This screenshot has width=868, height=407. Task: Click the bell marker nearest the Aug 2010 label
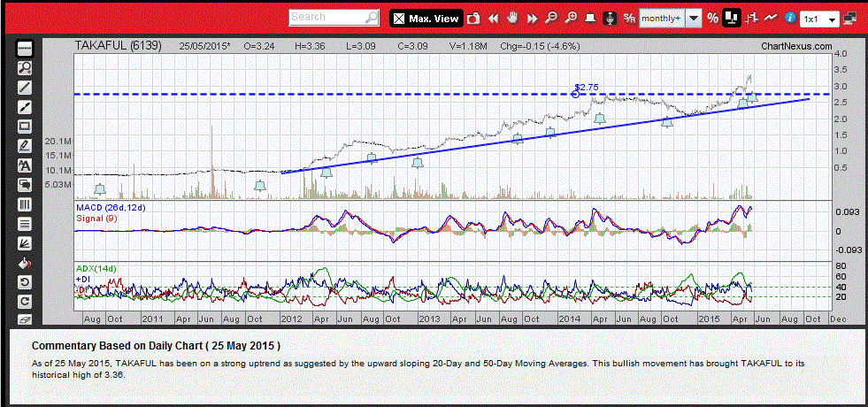(x=100, y=189)
